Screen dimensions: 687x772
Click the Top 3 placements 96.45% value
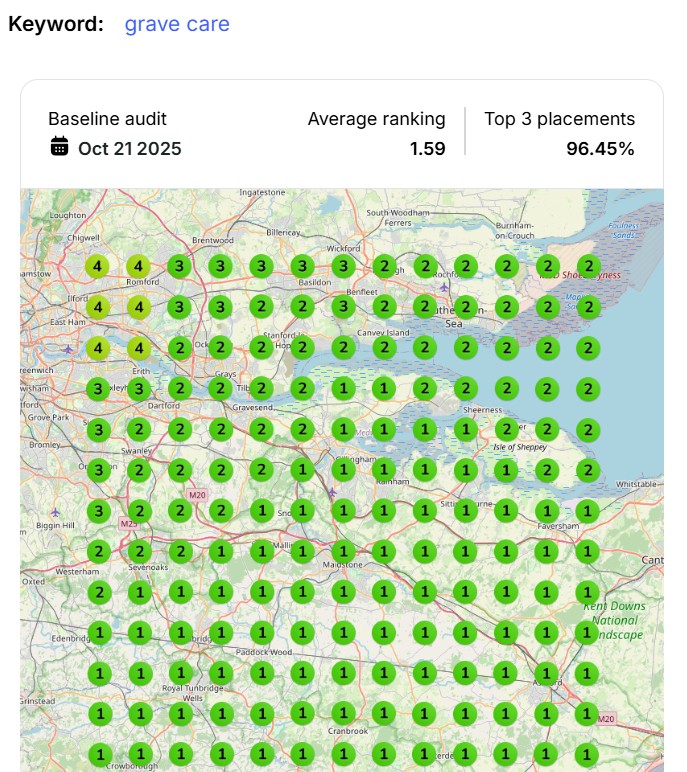[x=600, y=148]
